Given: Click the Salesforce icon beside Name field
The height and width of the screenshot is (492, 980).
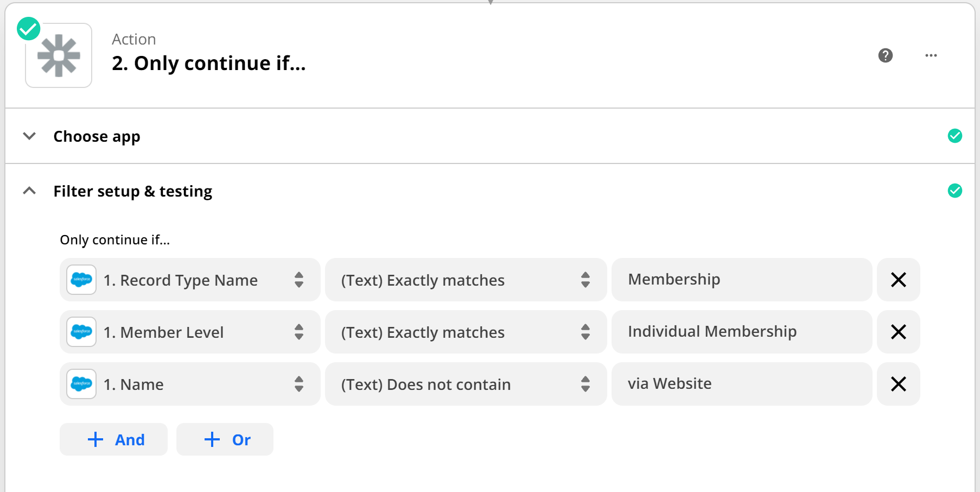Looking at the screenshot, I should point(81,384).
